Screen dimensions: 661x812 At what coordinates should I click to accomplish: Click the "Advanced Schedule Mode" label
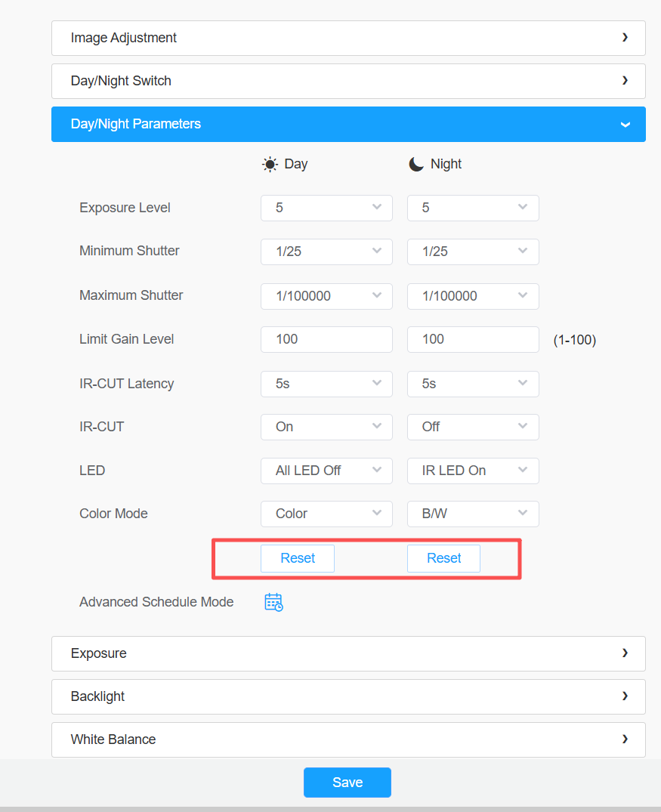tap(156, 602)
